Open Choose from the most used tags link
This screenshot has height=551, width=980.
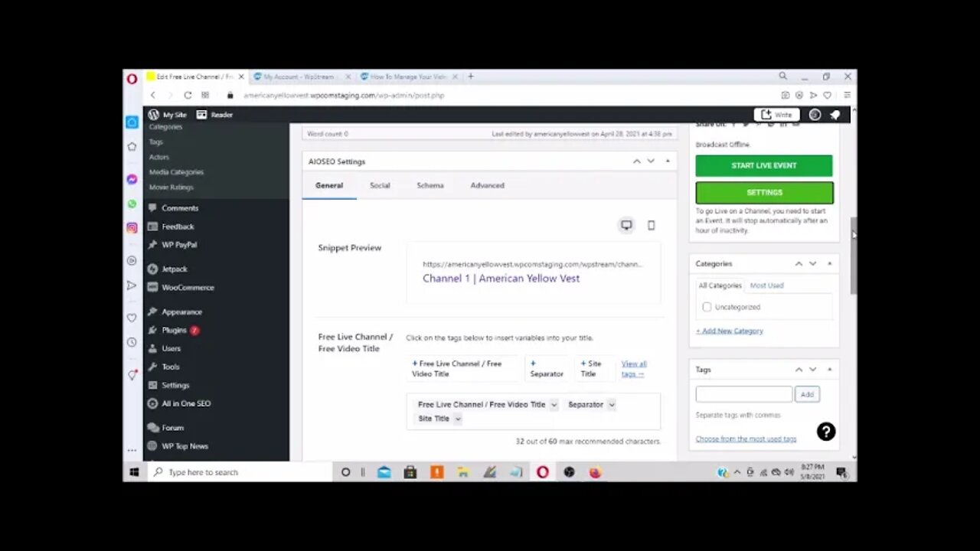[746, 439]
